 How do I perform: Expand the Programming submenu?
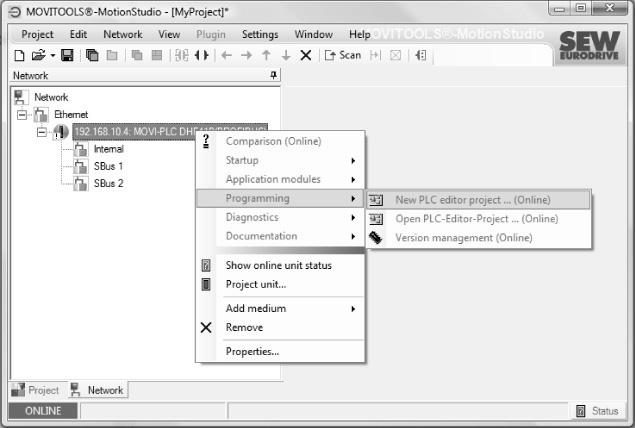point(280,198)
